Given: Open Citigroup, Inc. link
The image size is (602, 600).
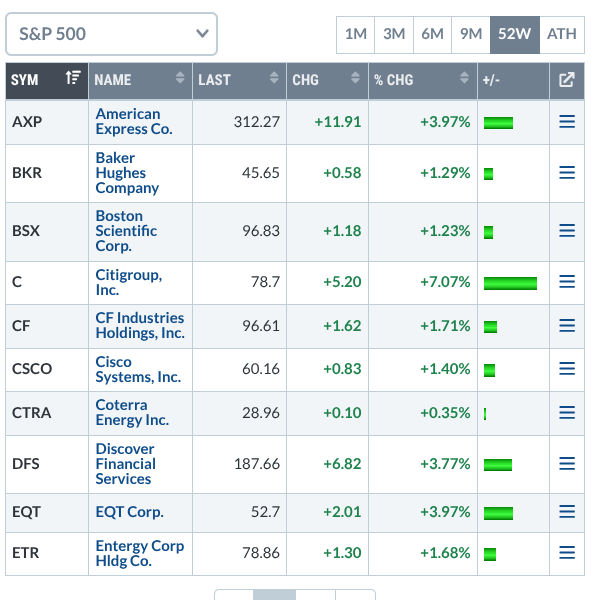Looking at the screenshot, I should 129,282.
